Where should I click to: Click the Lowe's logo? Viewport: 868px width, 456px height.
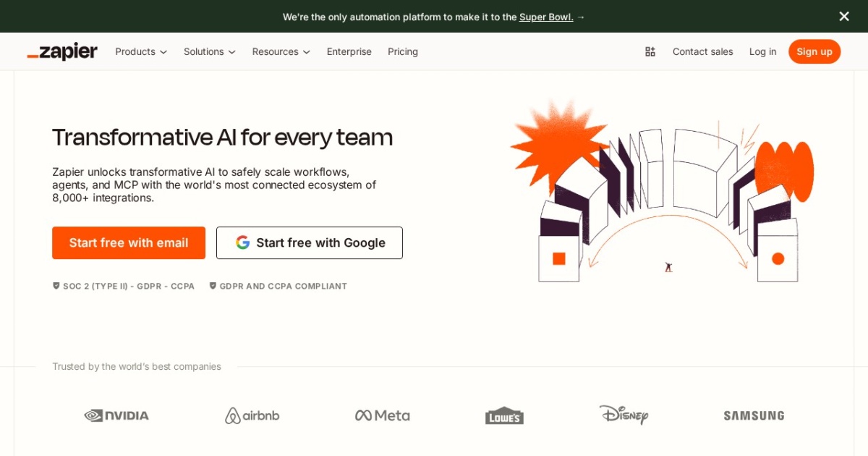[x=504, y=415]
